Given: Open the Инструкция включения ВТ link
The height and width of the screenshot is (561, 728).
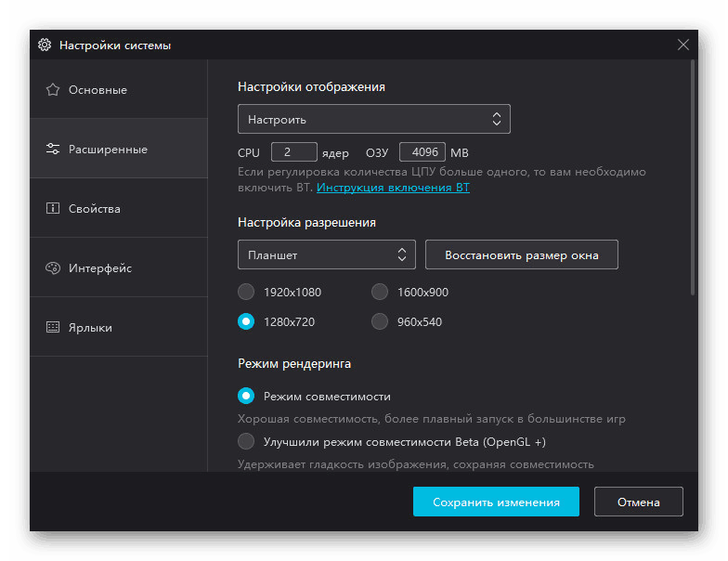Looking at the screenshot, I should click(393, 188).
